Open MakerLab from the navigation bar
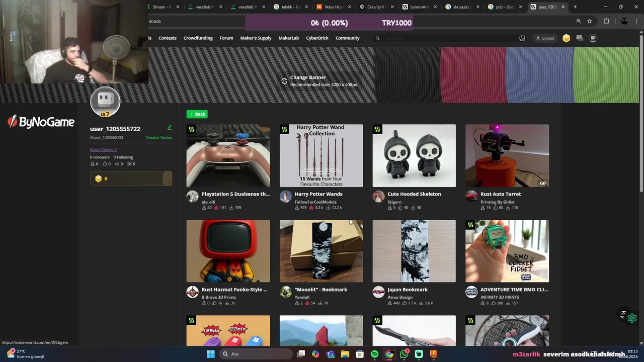The height and width of the screenshot is (362, 644). pyautogui.click(x=288, y=38)
